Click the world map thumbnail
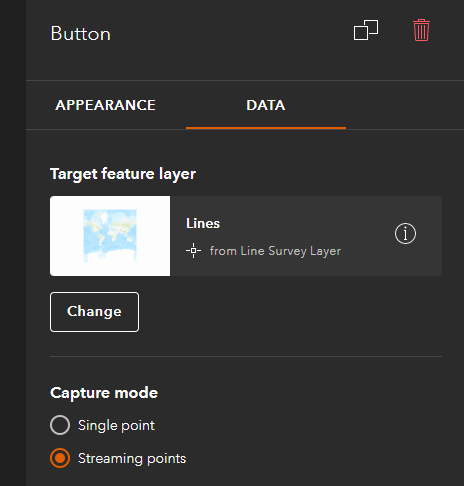464x486 pixels. pos(110,236)
